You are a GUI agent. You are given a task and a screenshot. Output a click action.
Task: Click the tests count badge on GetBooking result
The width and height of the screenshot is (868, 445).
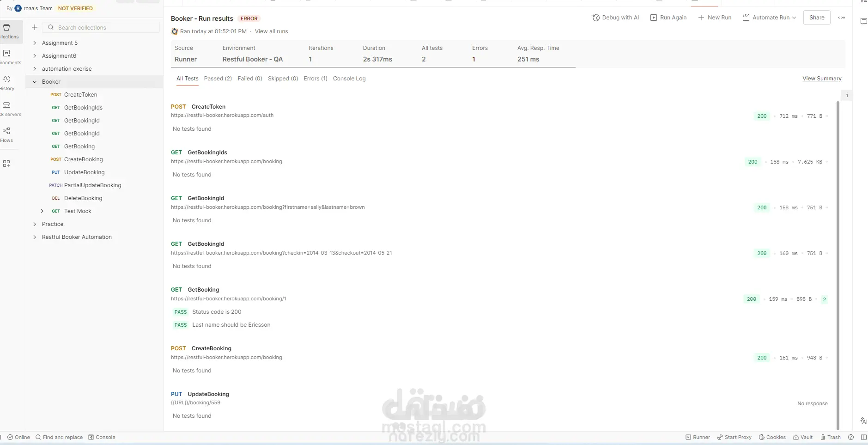coord(824,299)
